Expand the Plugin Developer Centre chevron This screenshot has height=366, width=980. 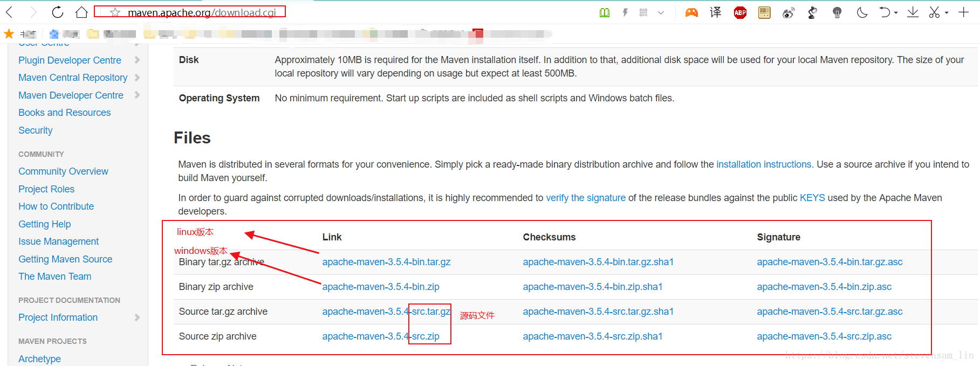click(137, 60)
